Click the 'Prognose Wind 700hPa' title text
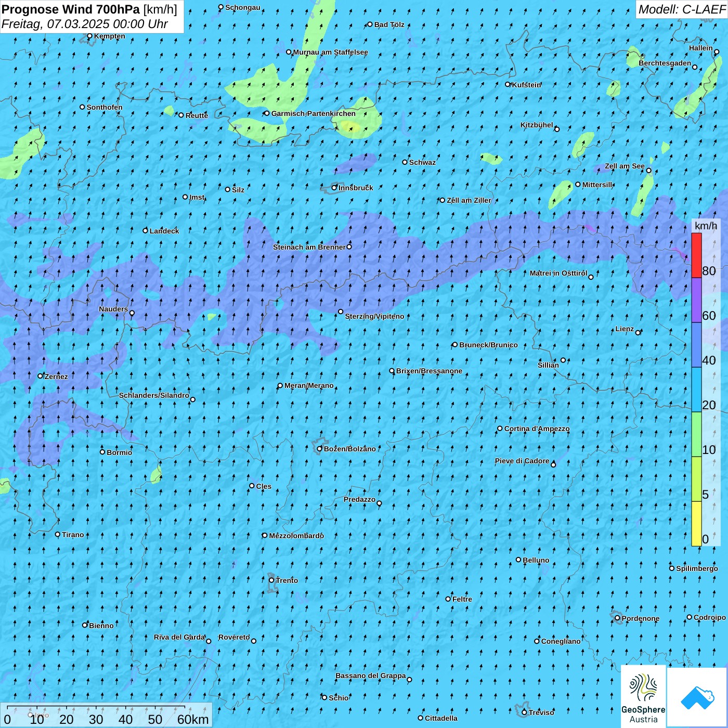This screenshot has height=728, width=728. [71, 9]
